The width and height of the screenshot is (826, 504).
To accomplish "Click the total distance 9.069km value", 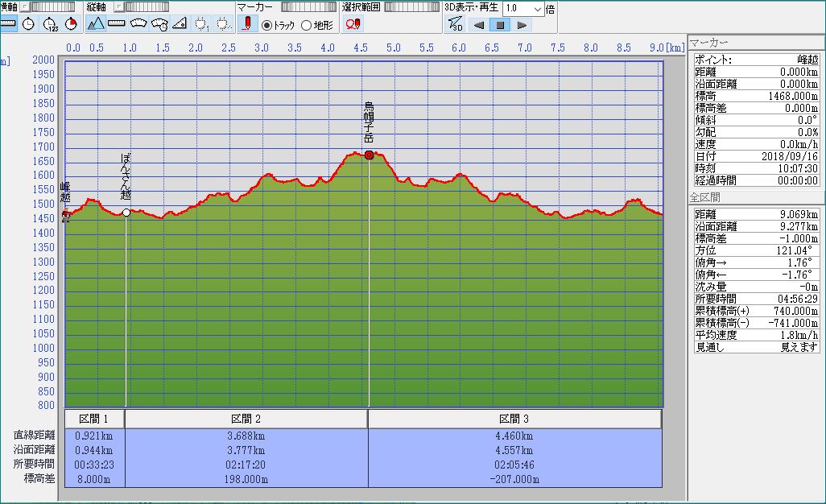I will tap(799, 214).
